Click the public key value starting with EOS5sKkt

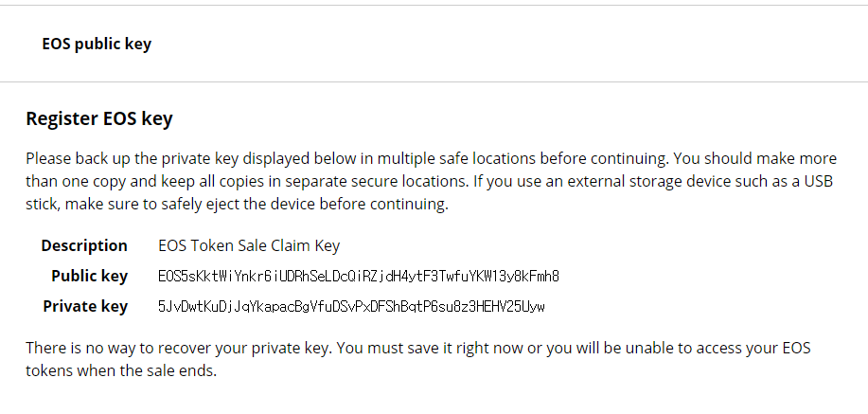pyautogui.click(x=359, y=277)
